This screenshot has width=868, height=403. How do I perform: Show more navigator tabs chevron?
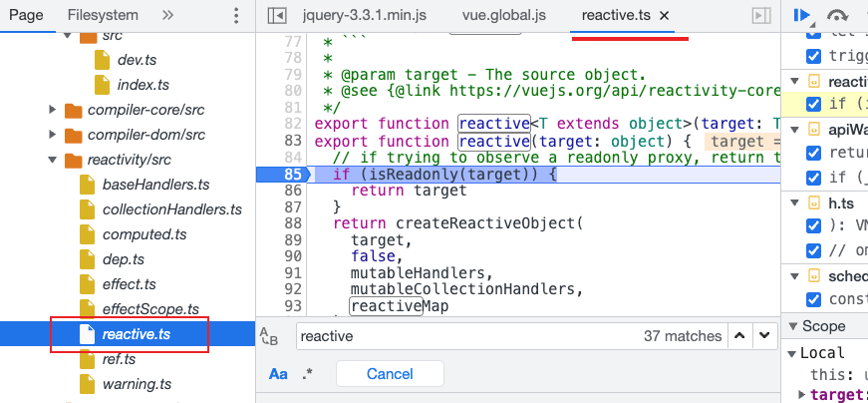167,16
